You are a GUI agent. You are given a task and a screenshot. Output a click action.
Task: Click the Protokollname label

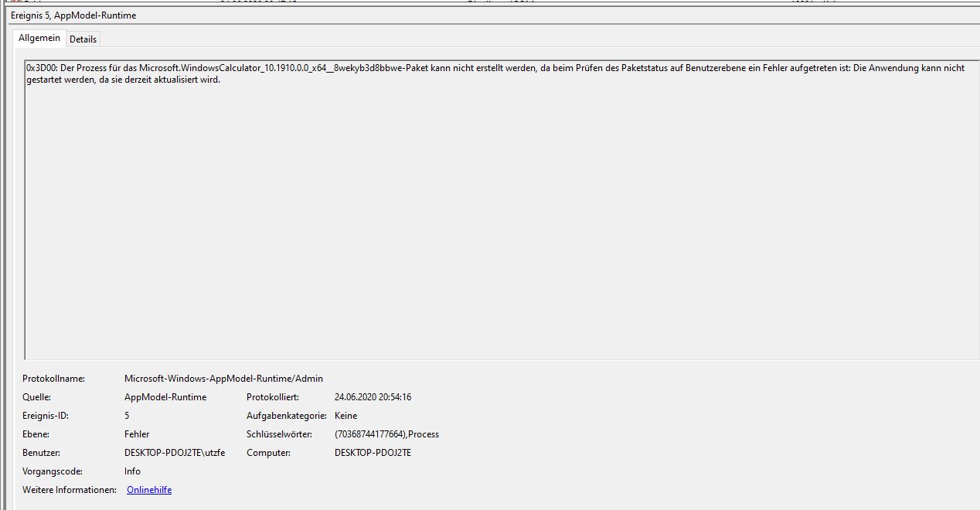pos(53,379)
